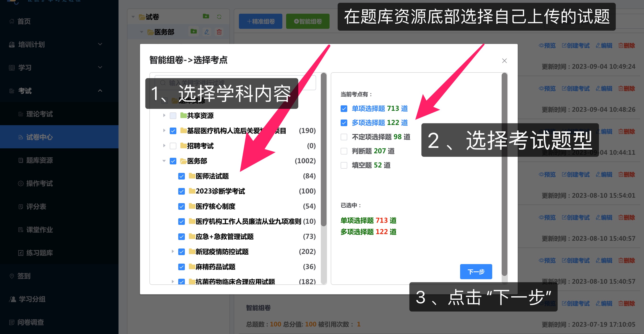Click the 题库资源 icon in sidebar
Viewport: 644px width, 334px height.
(x=21, y=160)
